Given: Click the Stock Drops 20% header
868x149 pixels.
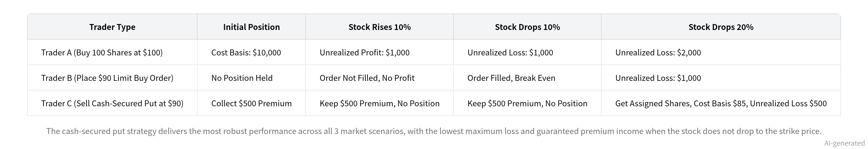Looking at the screenshot, I should click(x=721, y=27).
